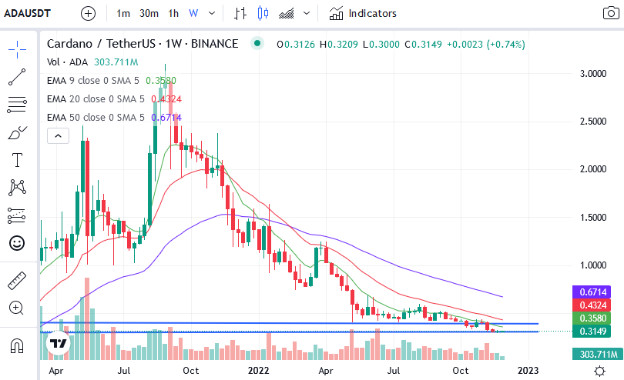Screen dimensions: 624x380
Task: Click the 0.3580 green price label
Action: pos(592,318)
